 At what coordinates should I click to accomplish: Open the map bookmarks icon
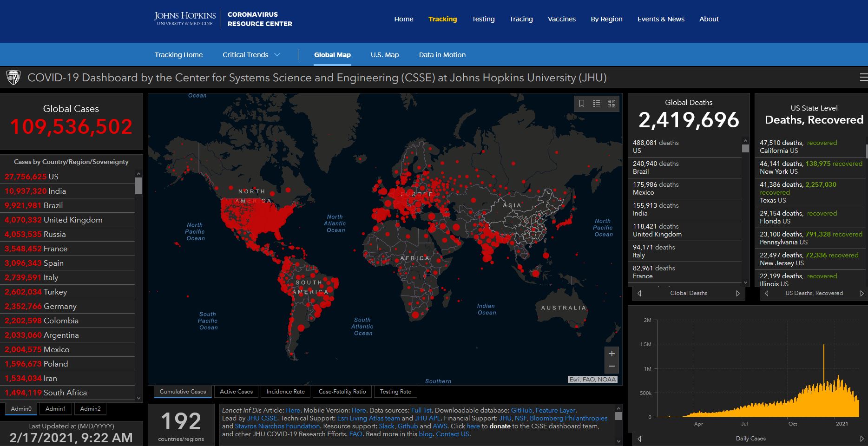click(581, 104)
